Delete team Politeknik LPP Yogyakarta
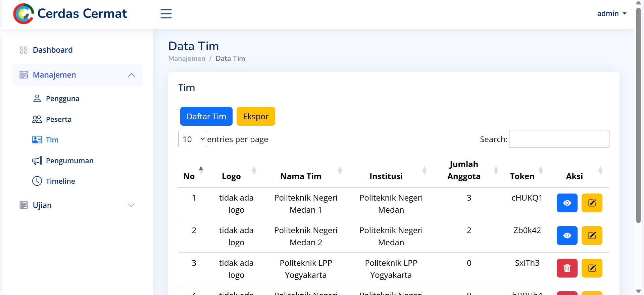 (x=567, y=268)
